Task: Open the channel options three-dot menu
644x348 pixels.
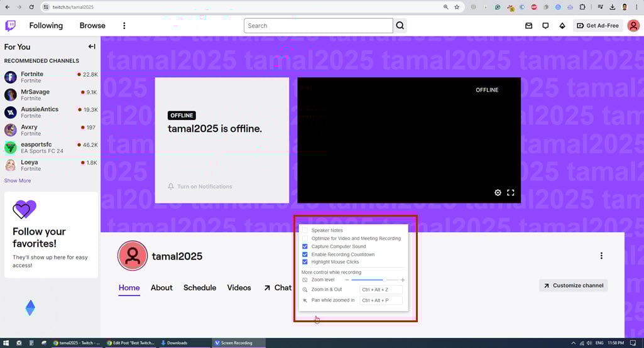Action: click(x=601, y=256)
